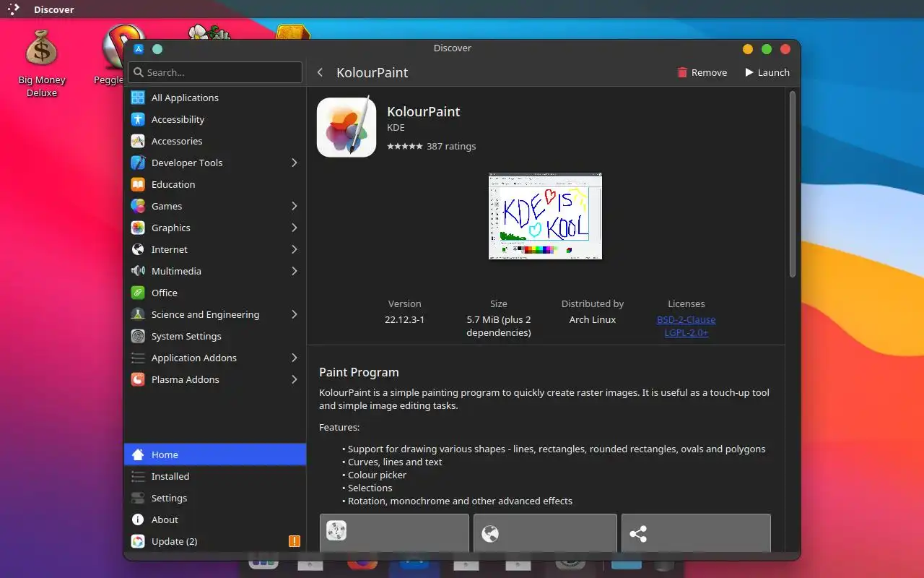Click the System Settings category label

click(x=186, y=336)
